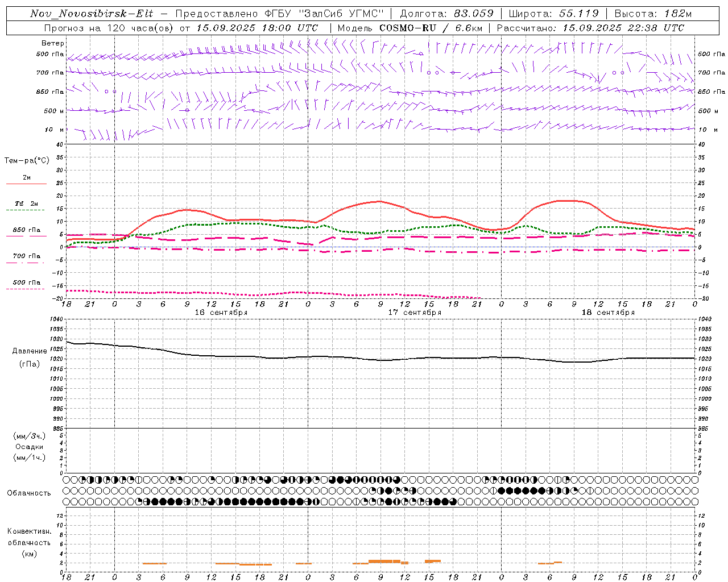Click the 2м legend label
The width and height of the screenshot is (728, 582).
point(26,177)
